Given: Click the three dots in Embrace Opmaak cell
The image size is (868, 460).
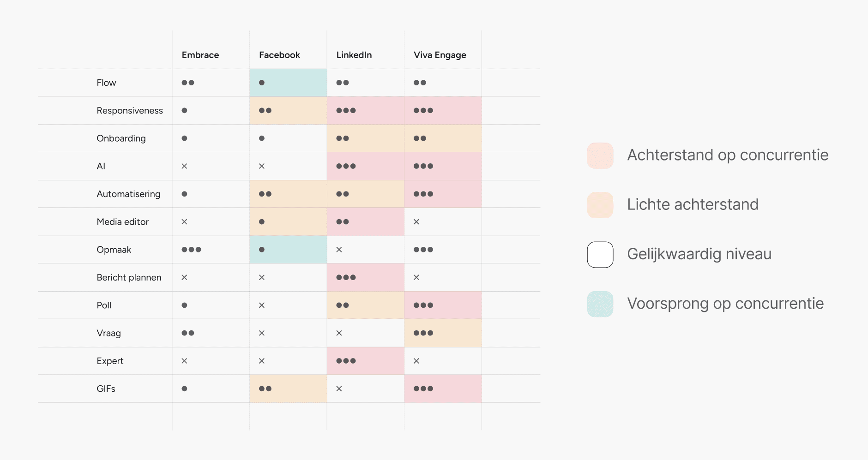Looking at the screenshot, I should [191, 250].
